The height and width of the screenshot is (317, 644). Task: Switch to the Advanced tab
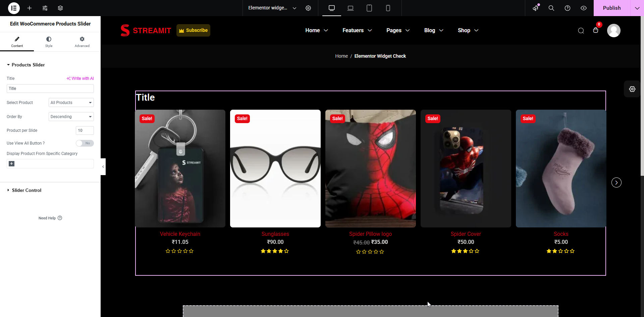coord(82,42)
